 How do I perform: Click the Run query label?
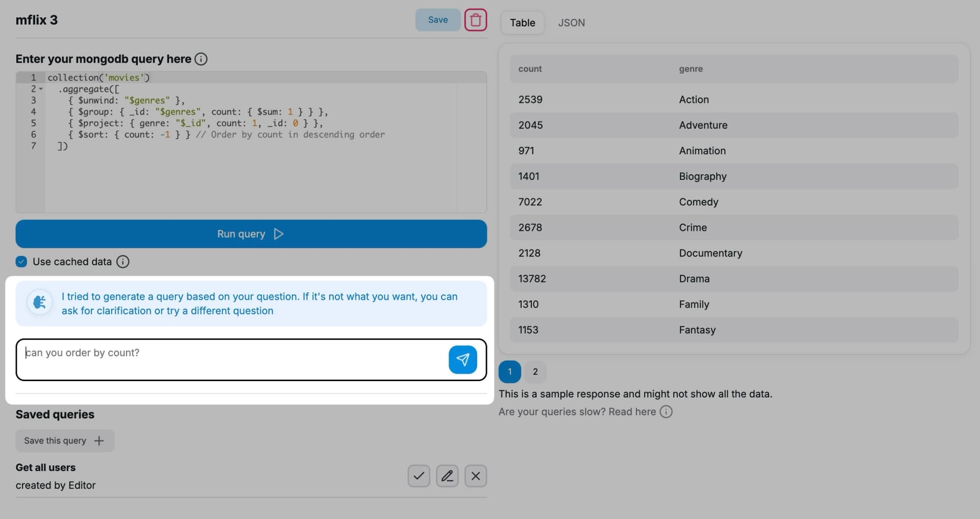point(241,234)
